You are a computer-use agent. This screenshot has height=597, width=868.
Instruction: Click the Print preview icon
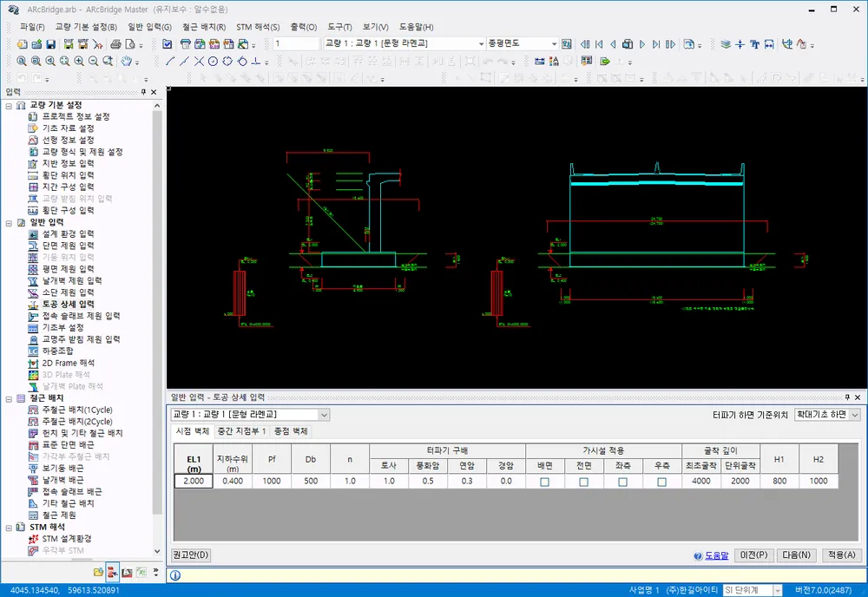(x=130, y=44)
